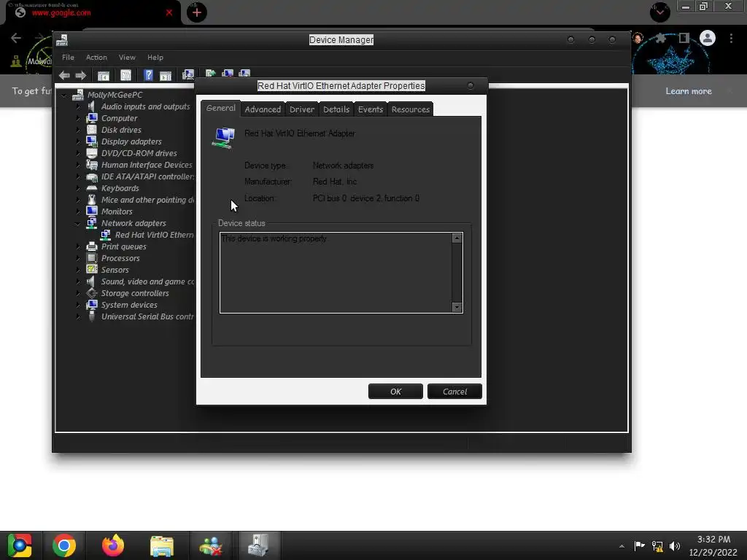The height and width of the screenshot is (560, 747).
Task: Switch to the Advanced tab
Action: (x=263, y=109)
